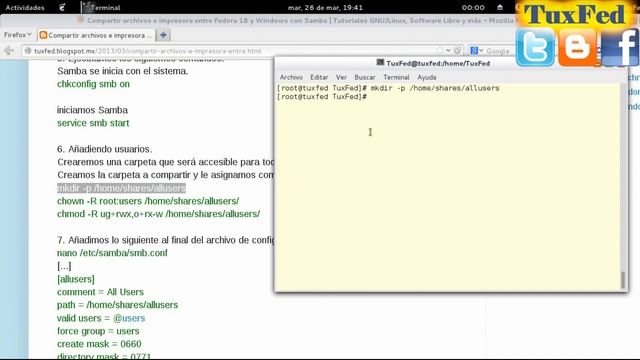Click the icon next to Actividades
Screen dimensions: 640x360
[x=62, y=7]
